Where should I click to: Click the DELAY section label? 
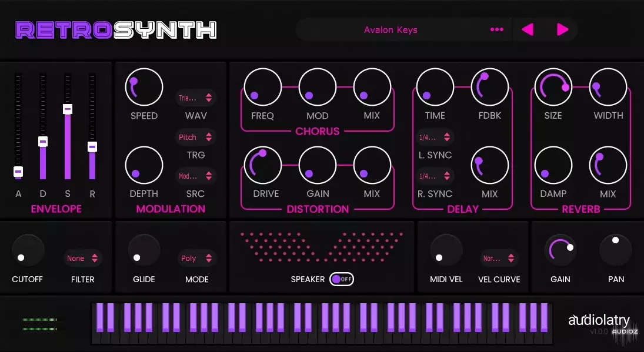[463, 209]
